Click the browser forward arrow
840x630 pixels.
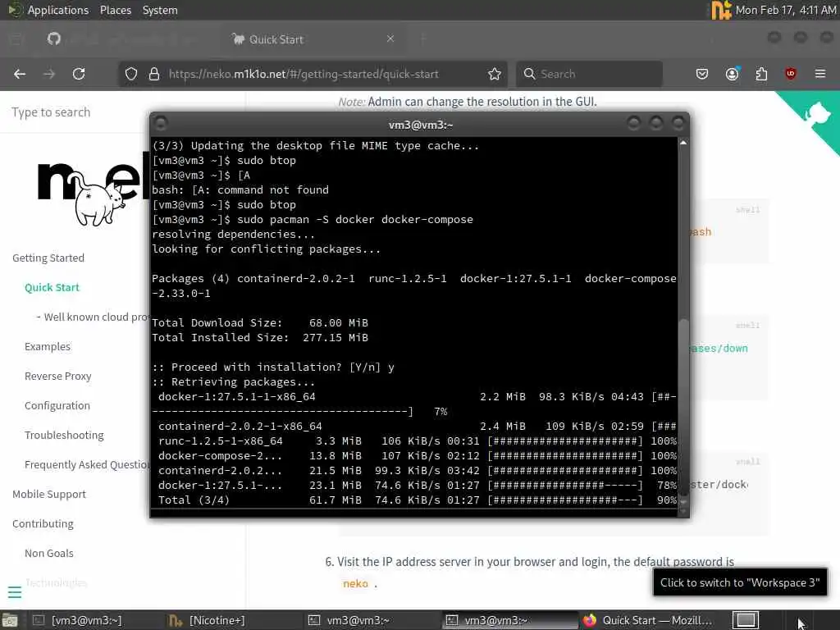[49, 74]
